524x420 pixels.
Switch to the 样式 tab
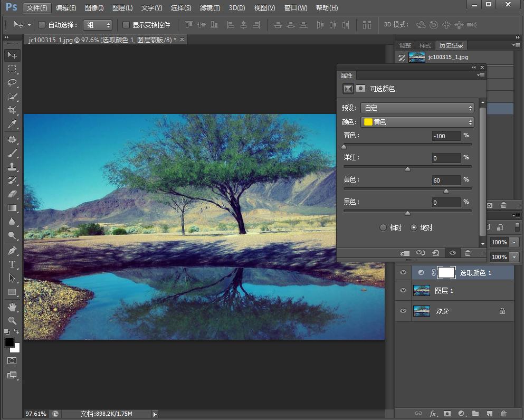pos(425,45)
